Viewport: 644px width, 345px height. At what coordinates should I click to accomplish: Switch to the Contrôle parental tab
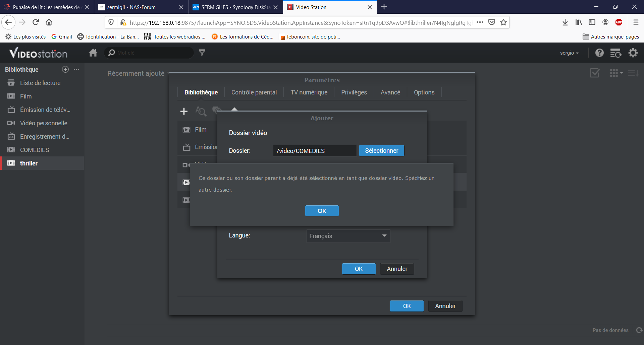(x=254, y=92)
